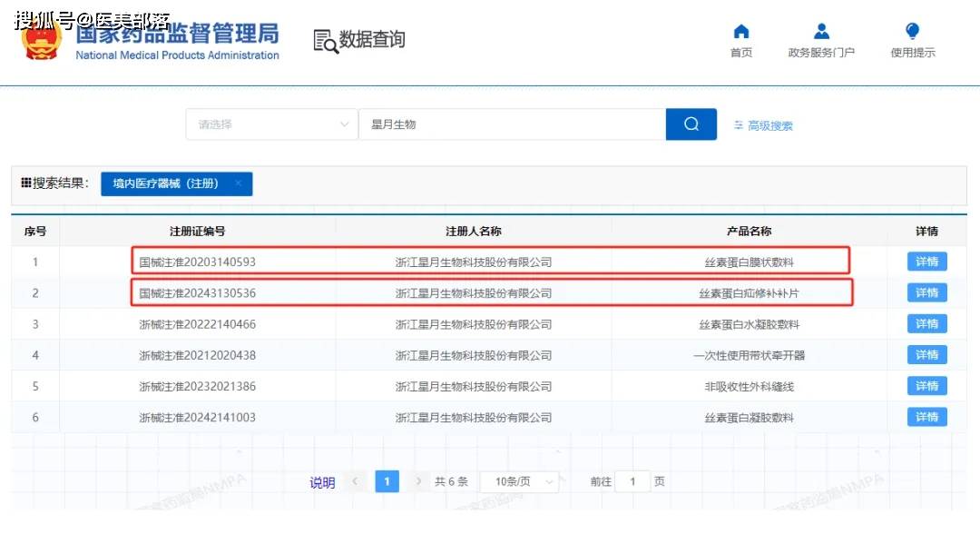This screenshot has height=534, width=980.
Task: Open 详情 for 丝素蛋白膜状敷料
Action: click(x=926, y=262)
